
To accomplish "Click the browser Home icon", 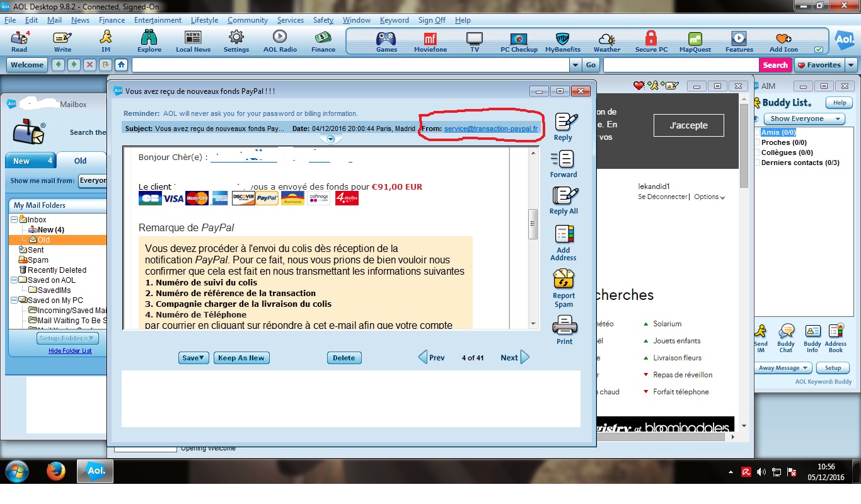I will (x=121, y=65).
